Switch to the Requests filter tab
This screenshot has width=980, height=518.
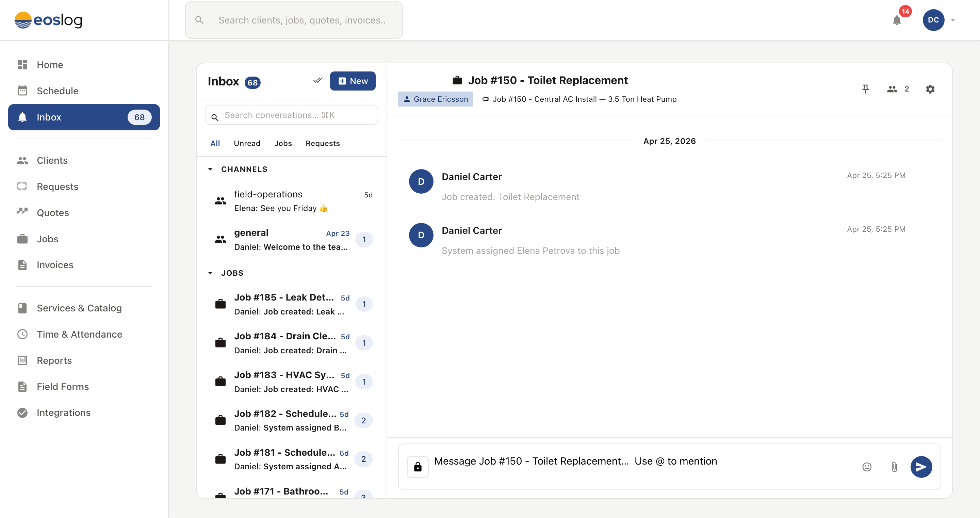[x=323, y=144]
